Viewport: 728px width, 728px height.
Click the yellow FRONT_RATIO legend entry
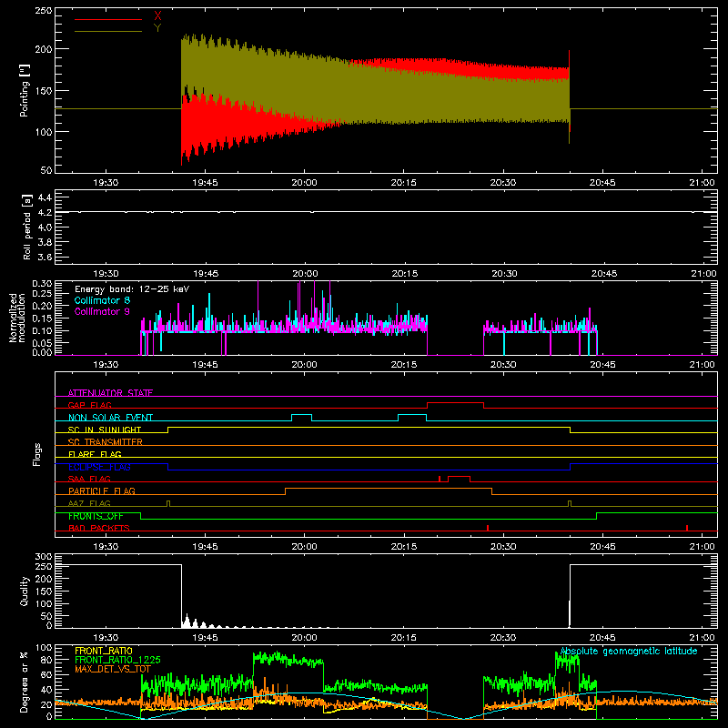tap(104, 651)
